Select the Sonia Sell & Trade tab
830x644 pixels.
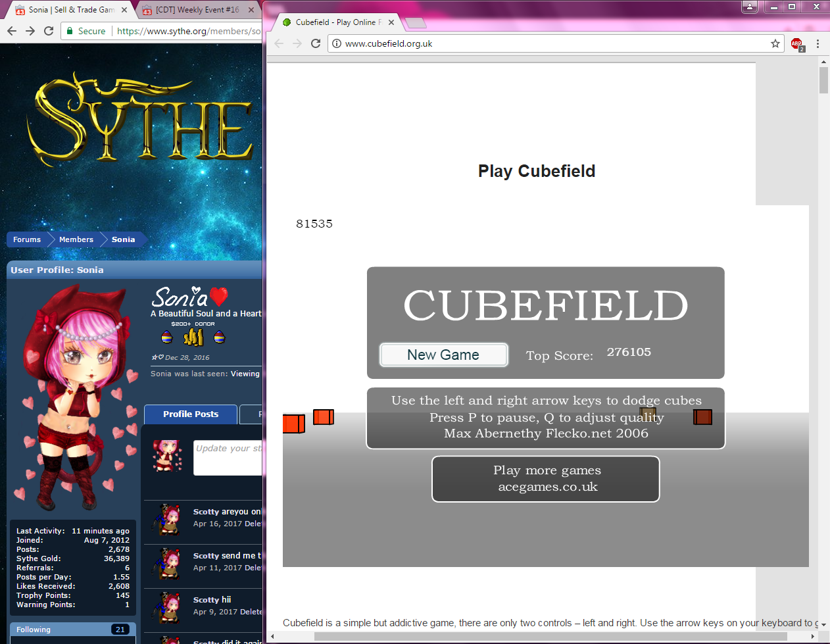(71, 10)
